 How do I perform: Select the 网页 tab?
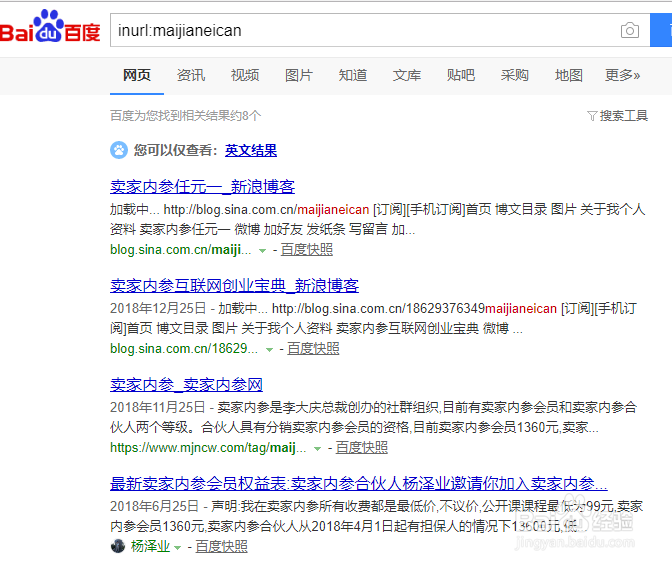tap(137, 75)
